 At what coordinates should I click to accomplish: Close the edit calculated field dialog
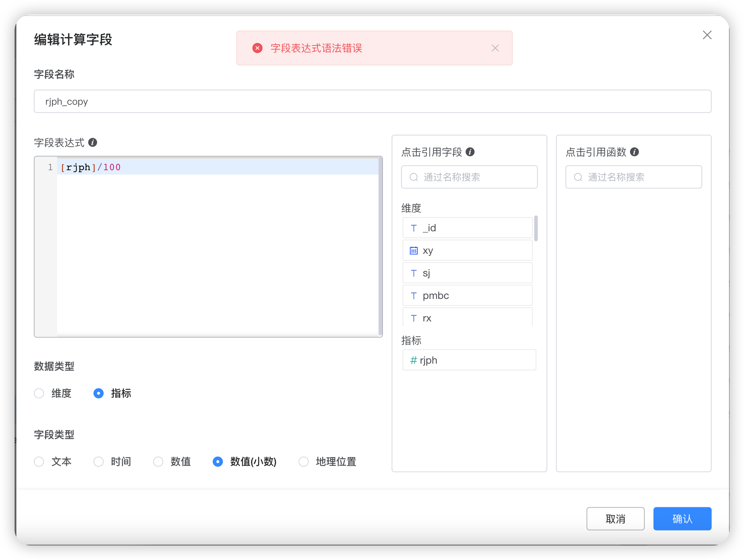[707, 35]
